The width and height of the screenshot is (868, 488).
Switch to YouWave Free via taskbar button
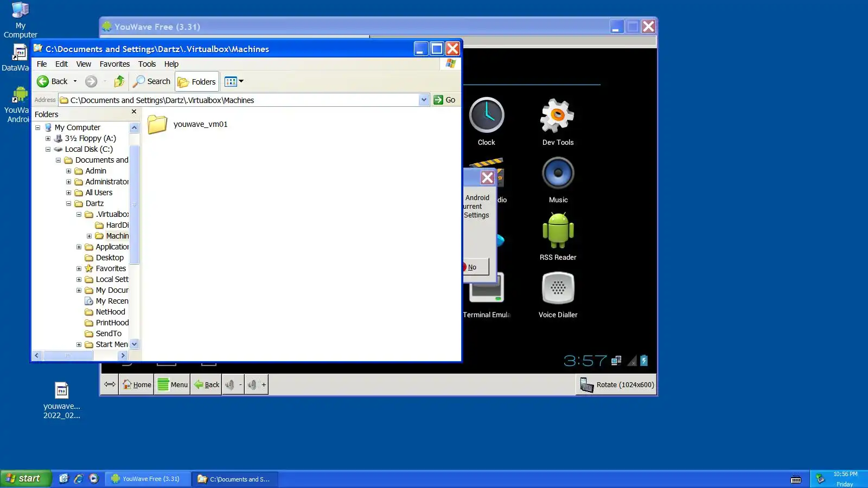[x=148, y=479]
